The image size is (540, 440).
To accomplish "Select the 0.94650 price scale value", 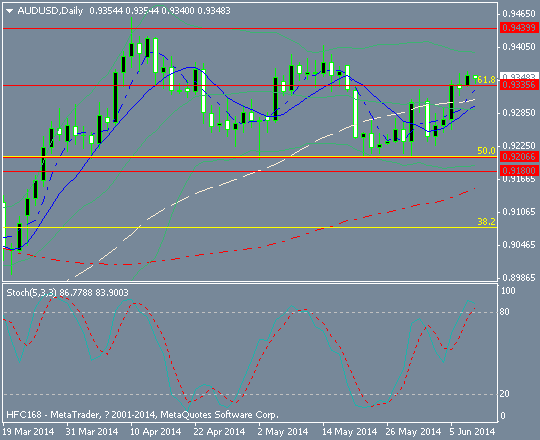I will point(519,14).
